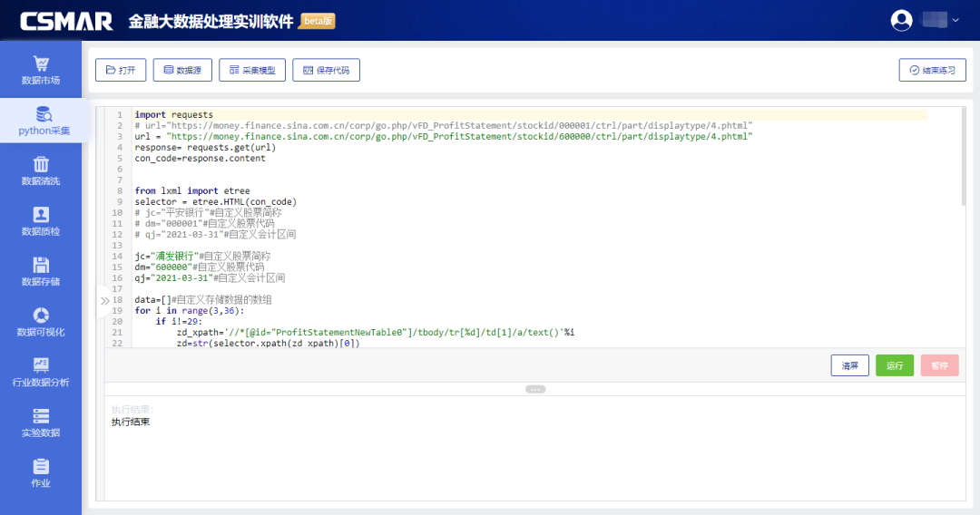980x515 pixels.
Task: Expand the user account dropdown arrow
Action: coord(955,20)
